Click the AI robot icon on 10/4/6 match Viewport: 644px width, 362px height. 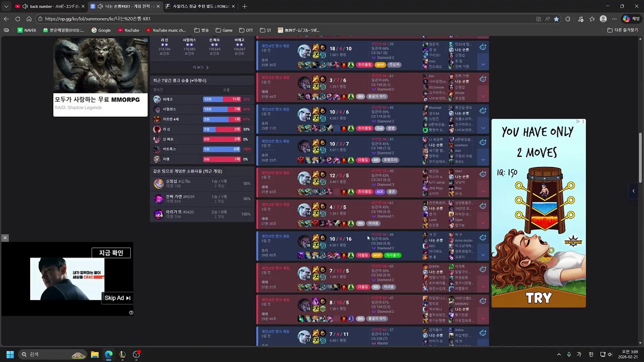483,111
